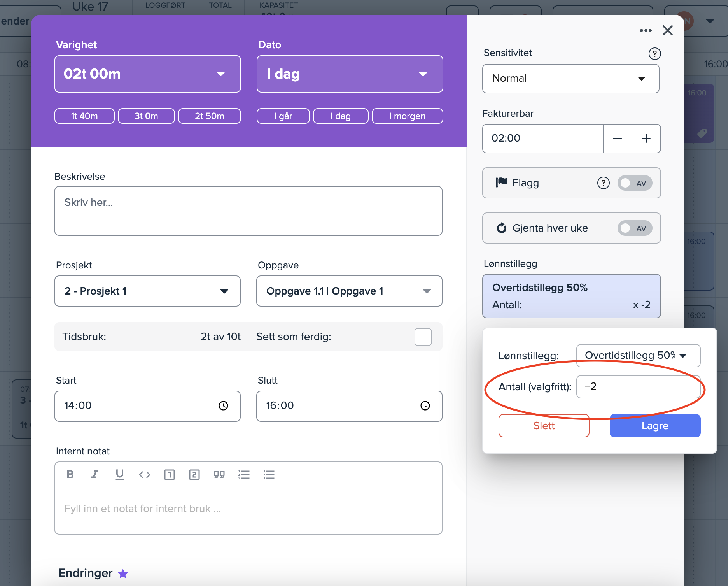Open the Varighet duration dropdown
The height and width of the screenshot is (586, 728).
(147, 74)
